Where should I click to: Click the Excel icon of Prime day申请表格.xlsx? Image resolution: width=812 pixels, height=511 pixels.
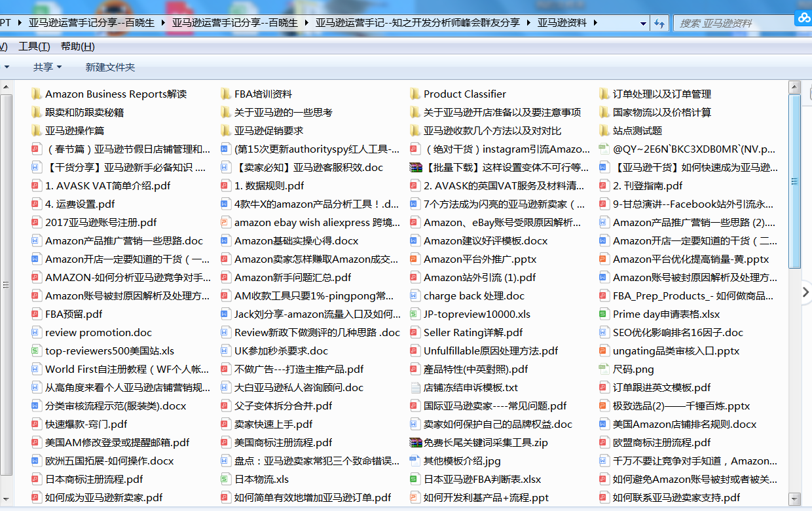tap(604, 314)
